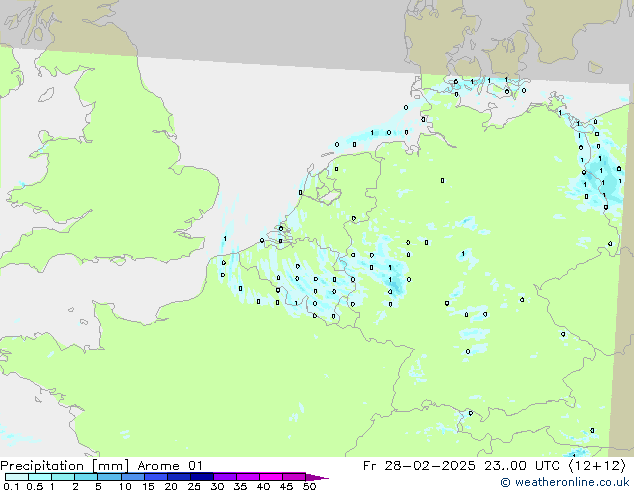Pick the 5–10 mm legend swatch
634x490 pixels.
[109, 477]
